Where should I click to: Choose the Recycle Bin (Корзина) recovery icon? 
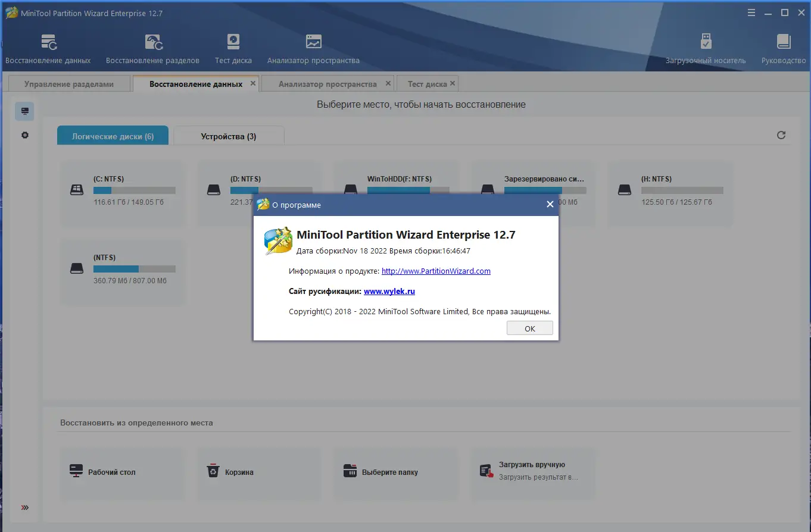click(x=213, y=471)
